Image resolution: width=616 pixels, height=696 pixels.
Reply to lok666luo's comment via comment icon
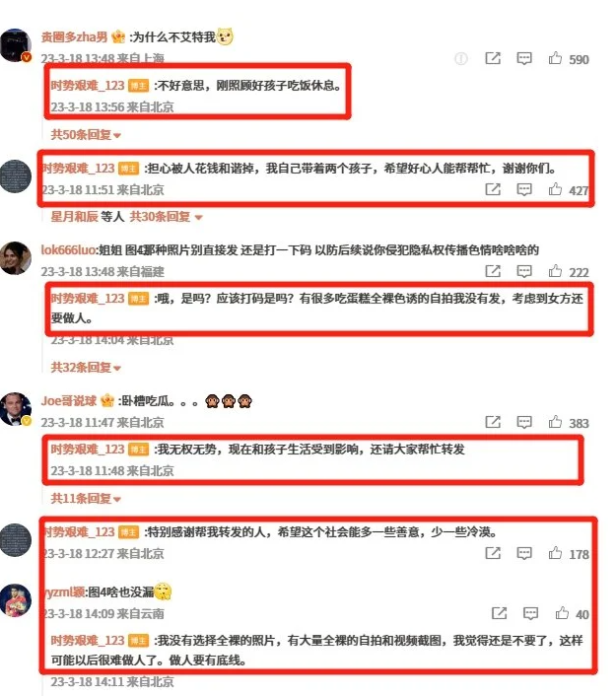[x=524, y=271]
